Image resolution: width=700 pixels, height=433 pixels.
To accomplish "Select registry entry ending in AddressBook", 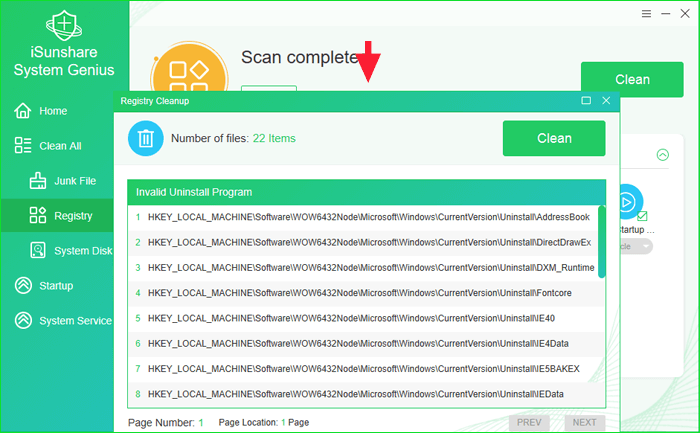I will pyautogui.click(x=363, y=217).
